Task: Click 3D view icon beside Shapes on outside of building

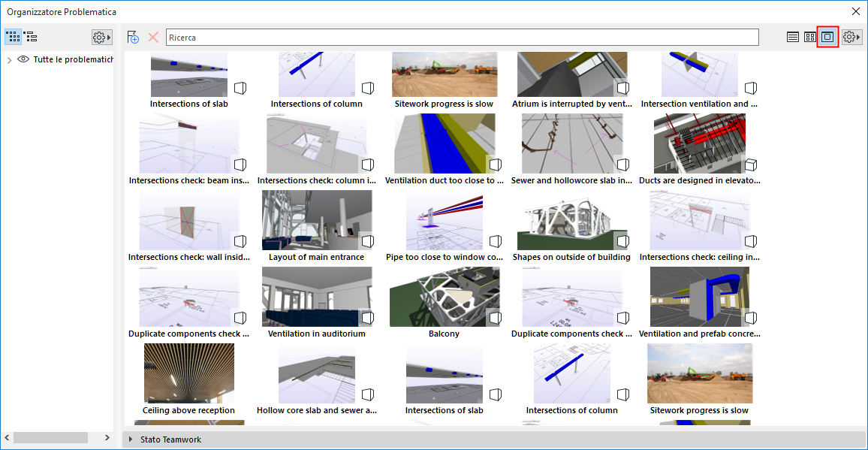Action: (x=622, y=241)
